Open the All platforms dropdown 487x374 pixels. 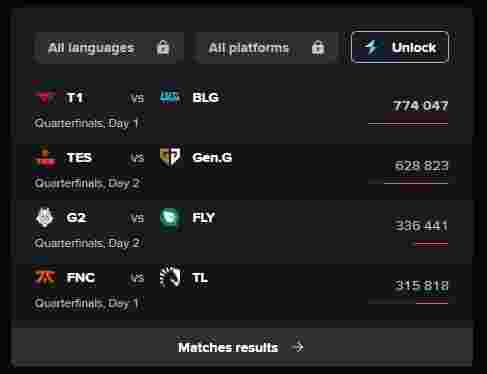(266, 48)
